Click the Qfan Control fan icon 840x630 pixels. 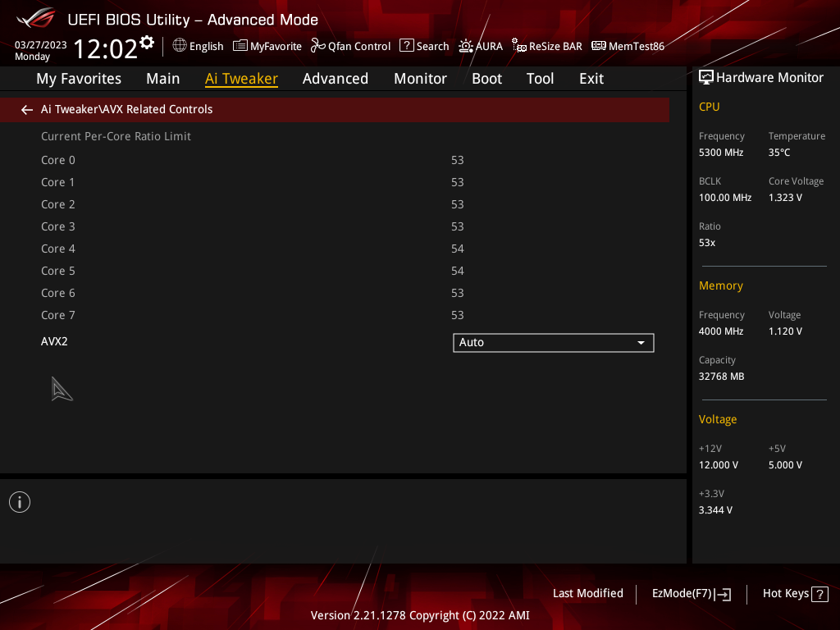click(x=317, y=46)
